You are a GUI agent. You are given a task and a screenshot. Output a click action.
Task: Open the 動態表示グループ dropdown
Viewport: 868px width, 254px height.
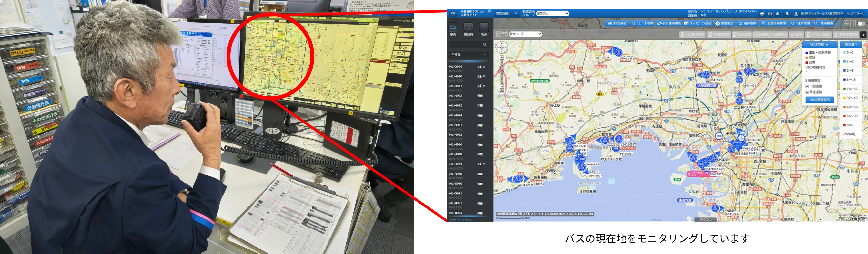[x=553, y=14]
